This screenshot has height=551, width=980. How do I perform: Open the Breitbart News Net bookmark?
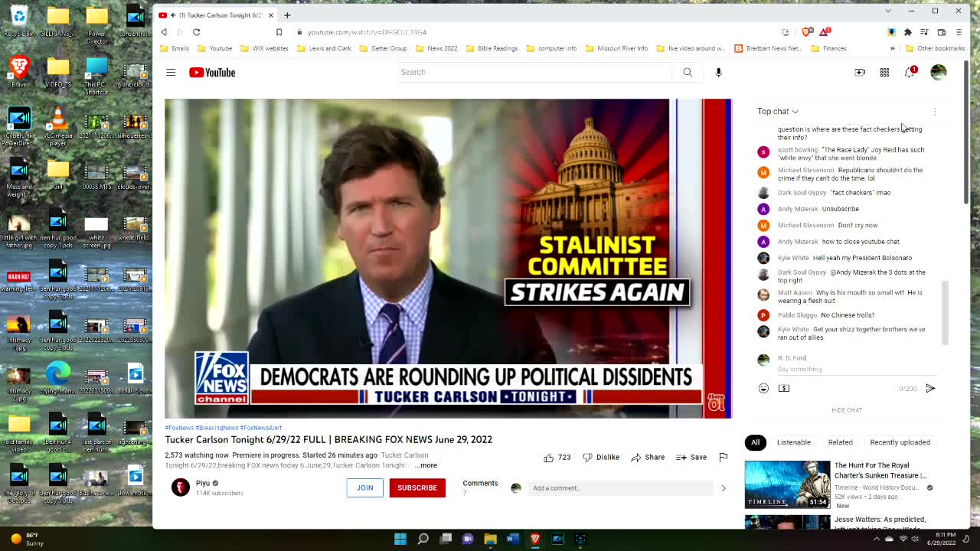coord(768,48)
